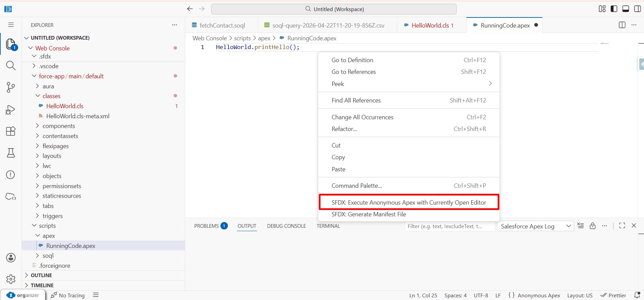Open HelloWorld.cls in the explorer tree

103,106
